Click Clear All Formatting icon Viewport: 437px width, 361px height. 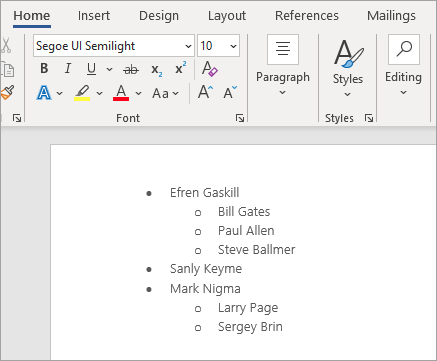pos(210,69)
